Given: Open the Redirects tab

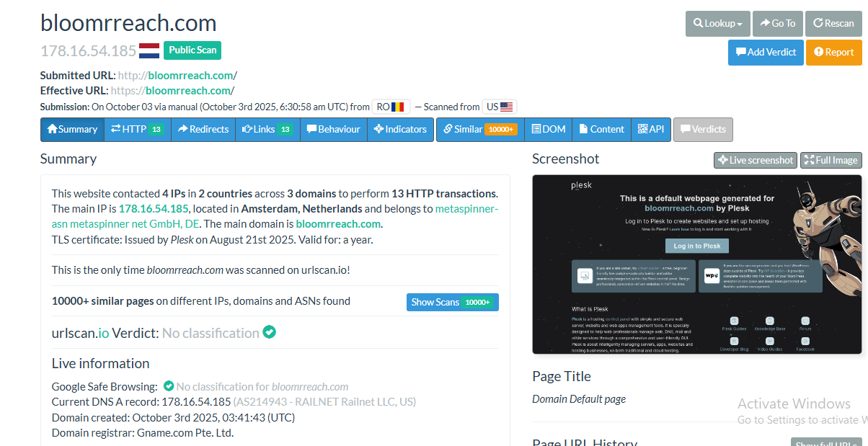Looking at the screenshot, I should point(203,129).
